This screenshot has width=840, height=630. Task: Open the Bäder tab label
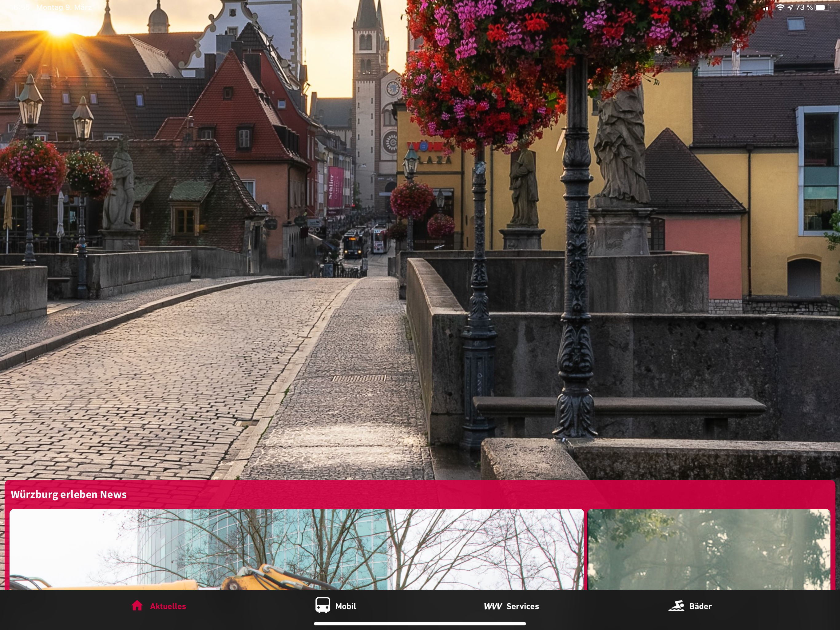pos(700,606)
